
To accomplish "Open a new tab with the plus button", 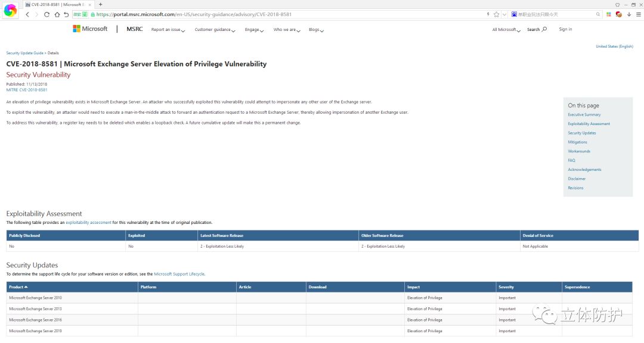I will tap(100, 5).
